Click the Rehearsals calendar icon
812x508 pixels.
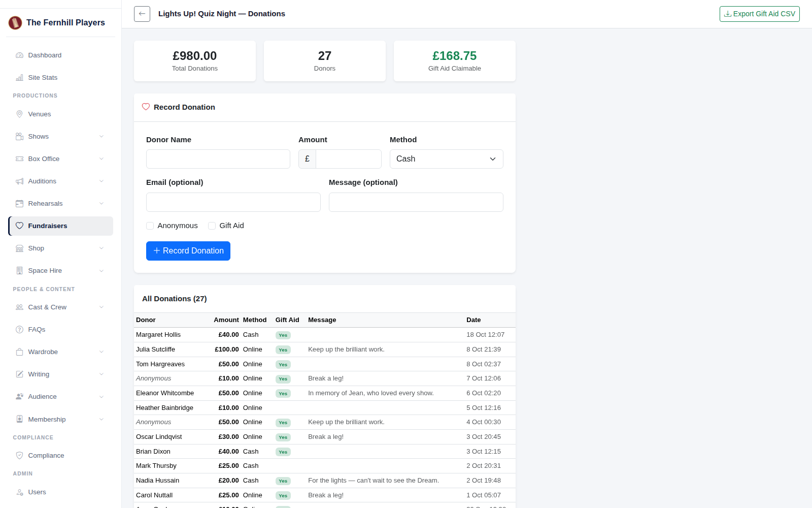(x=19, y=204)
